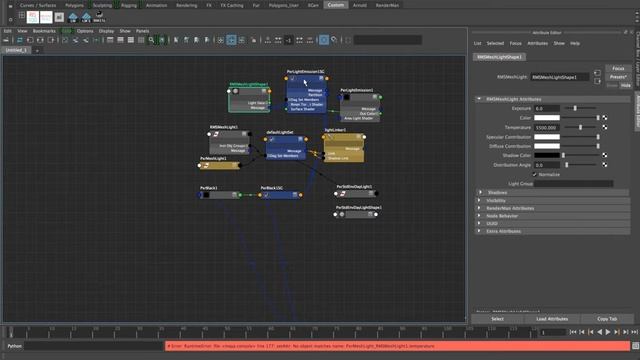Click the gray square shelf icon
This screenshot has height=360, width=640.
click(59, 17)
